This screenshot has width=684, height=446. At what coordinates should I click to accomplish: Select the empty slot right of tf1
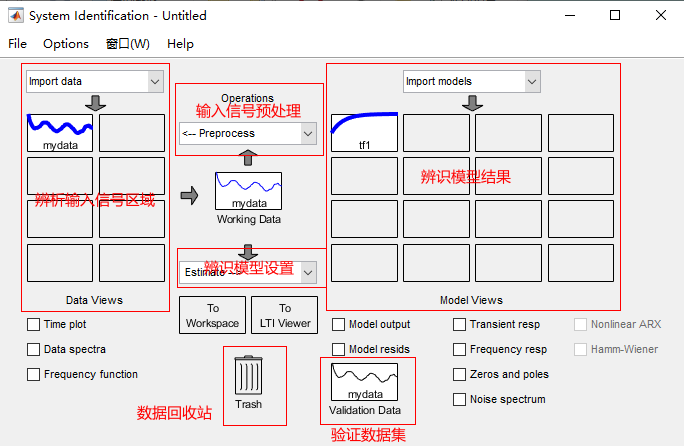pyautogui.click(x=436, y=132)
